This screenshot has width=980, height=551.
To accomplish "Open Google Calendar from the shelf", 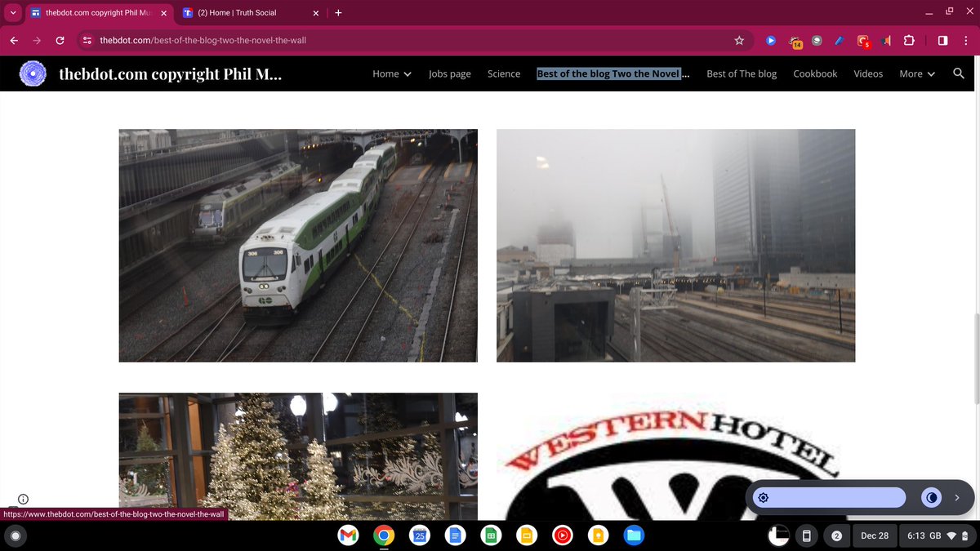I will click(420, 535).
